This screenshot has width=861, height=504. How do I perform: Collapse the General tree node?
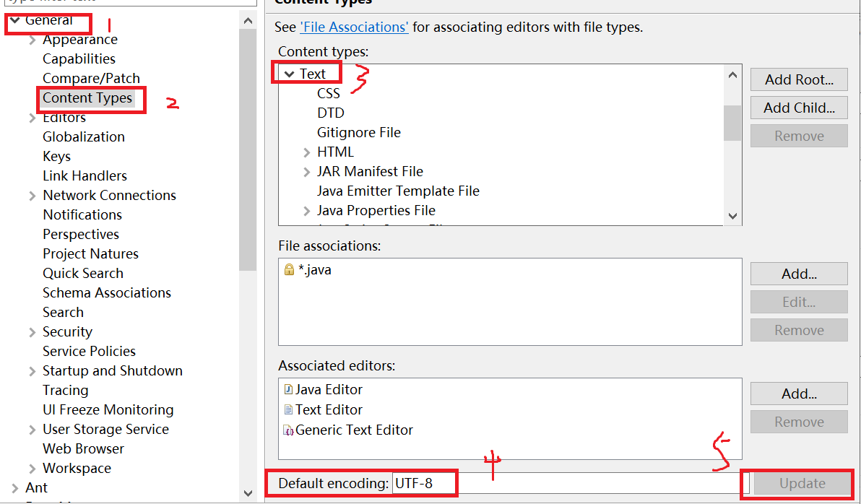(15, 20)
